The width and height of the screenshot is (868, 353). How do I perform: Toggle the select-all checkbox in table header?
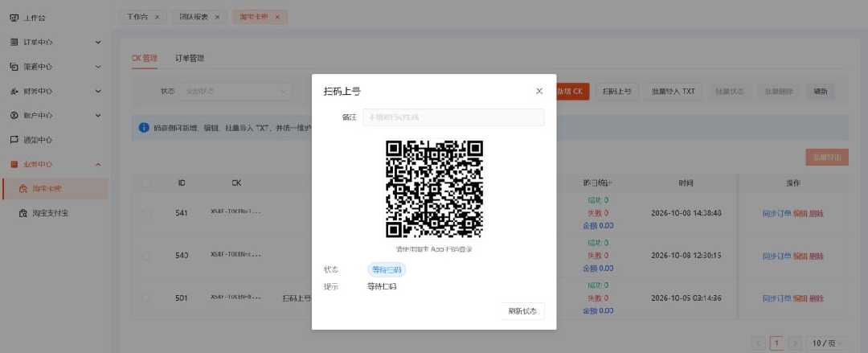tap(146, 183)
